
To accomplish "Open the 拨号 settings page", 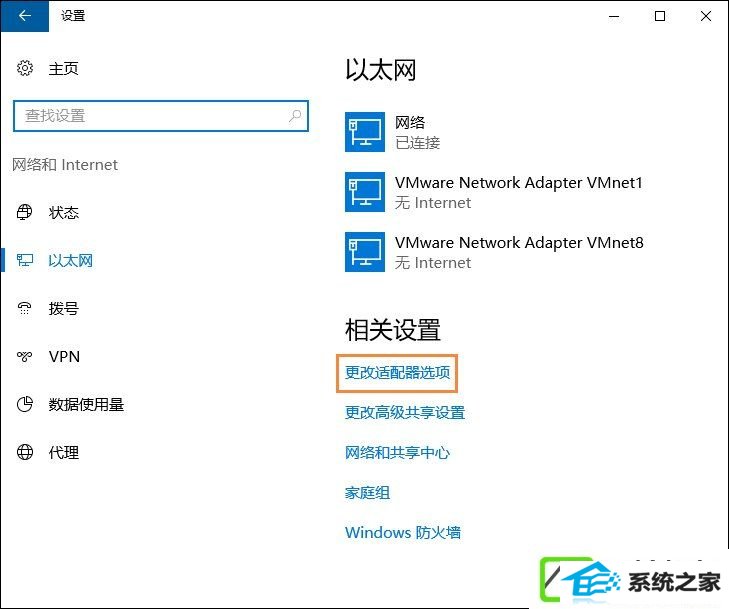I will point(64,309).
